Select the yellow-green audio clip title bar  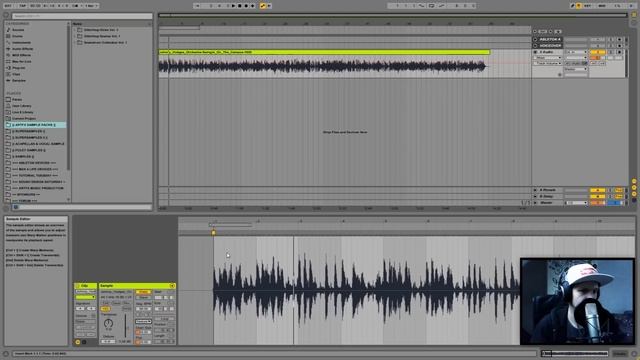tap(324, 52)
